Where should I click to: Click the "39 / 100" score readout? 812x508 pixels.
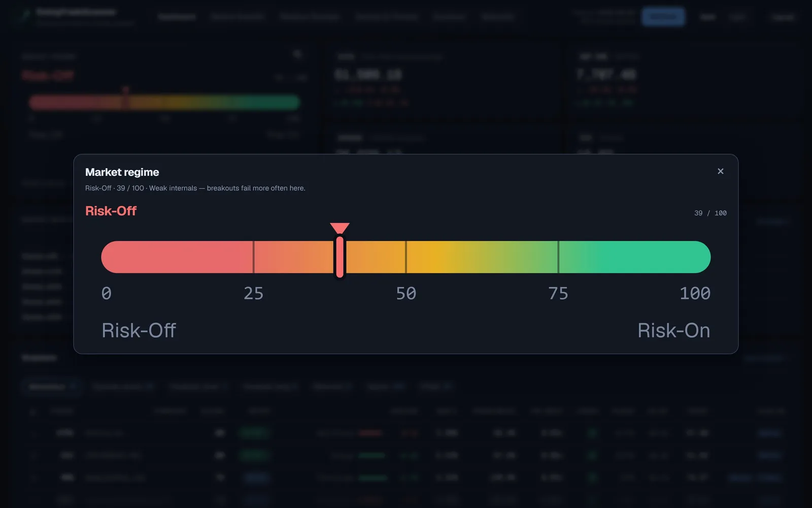[x=710, y=213]
